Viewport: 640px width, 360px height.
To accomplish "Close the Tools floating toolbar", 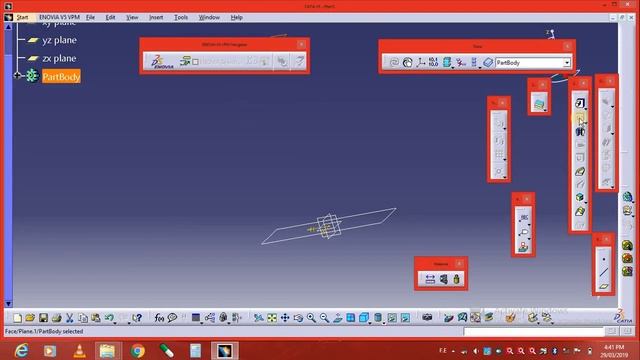I will [x=567, y=46].
